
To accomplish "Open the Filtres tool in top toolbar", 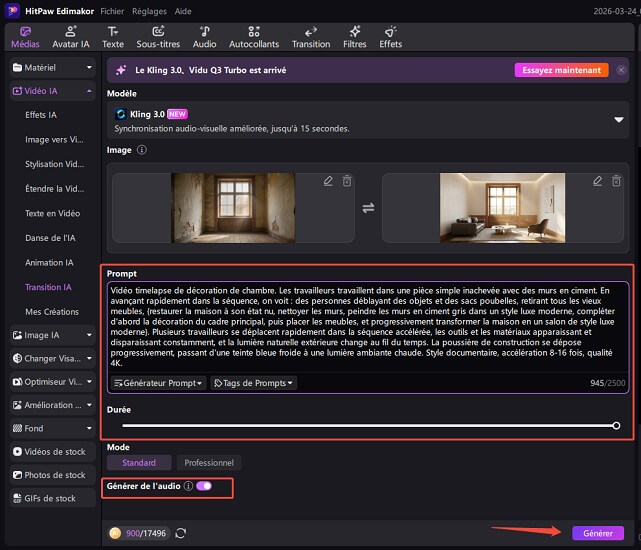I will tap(354, 38).
